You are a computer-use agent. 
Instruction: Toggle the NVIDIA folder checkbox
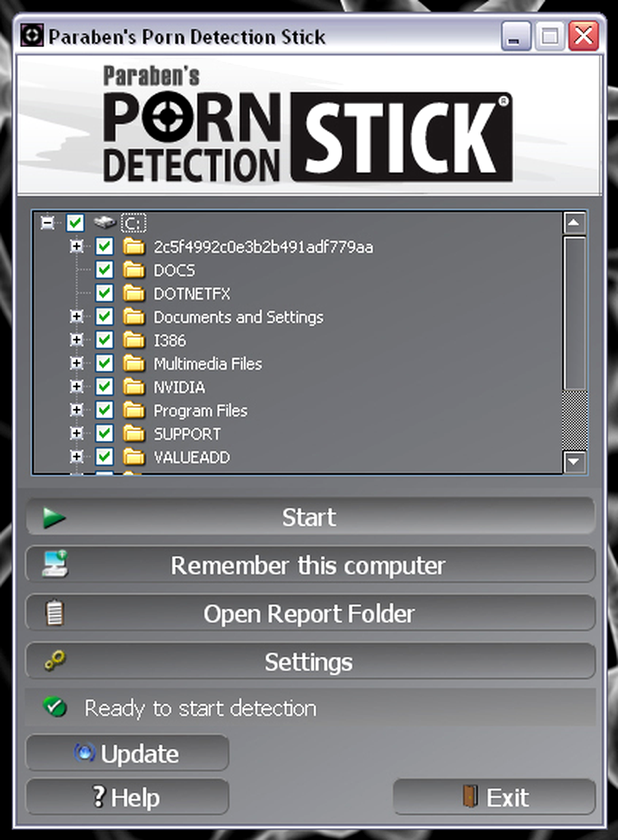(105, 387)
